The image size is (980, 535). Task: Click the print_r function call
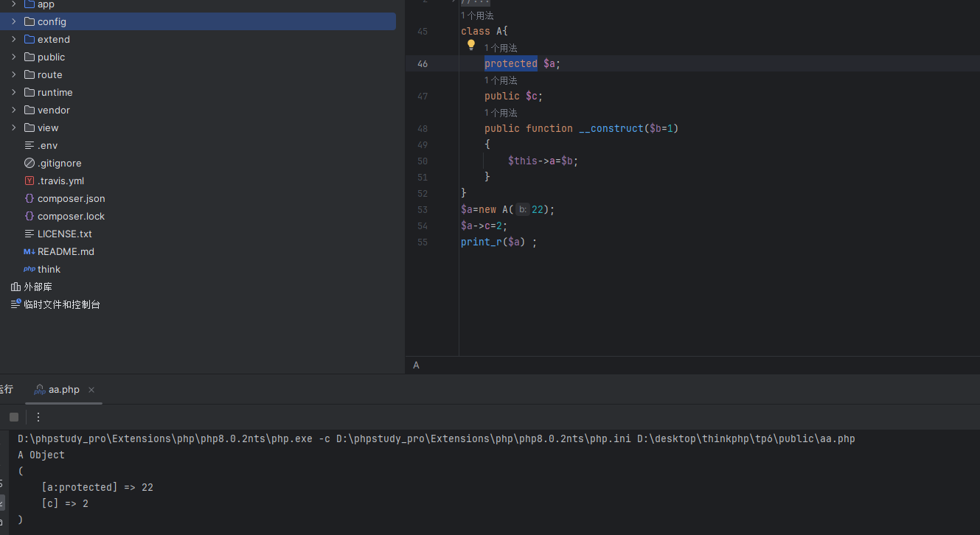[x=482, y=242]
